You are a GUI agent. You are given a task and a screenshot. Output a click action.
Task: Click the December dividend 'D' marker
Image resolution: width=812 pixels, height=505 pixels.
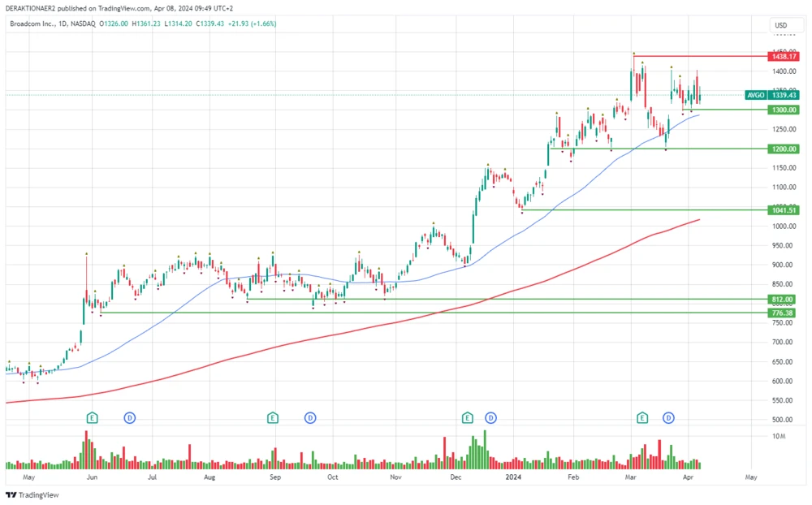tap(490, 417)
